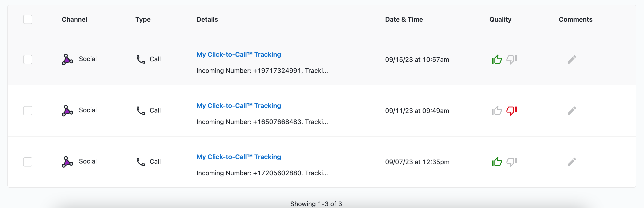
Task: Click gray thumbs up for the 09/11/23 call
Action: pos(497,110)
